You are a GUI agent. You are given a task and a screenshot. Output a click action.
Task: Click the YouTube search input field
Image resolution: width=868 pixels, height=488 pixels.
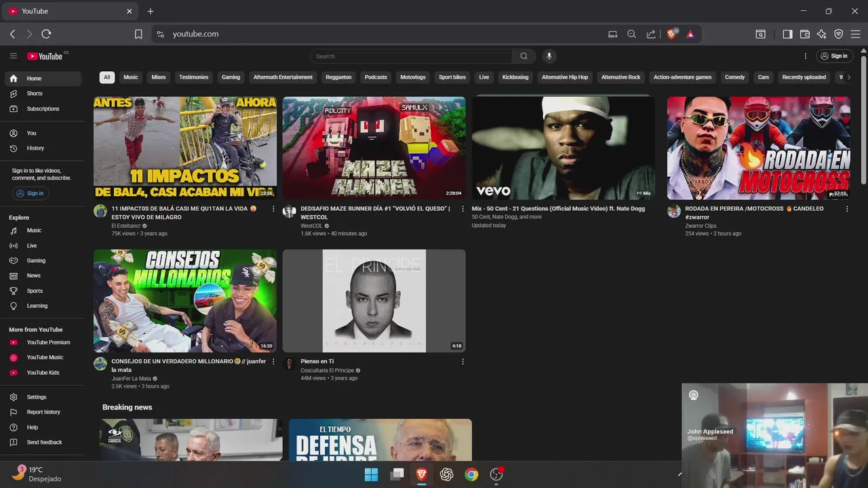coord(411,56)
